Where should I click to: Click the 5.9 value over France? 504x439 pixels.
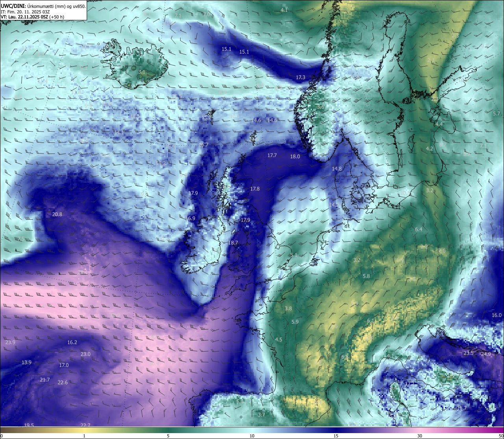tap(295, 322)
